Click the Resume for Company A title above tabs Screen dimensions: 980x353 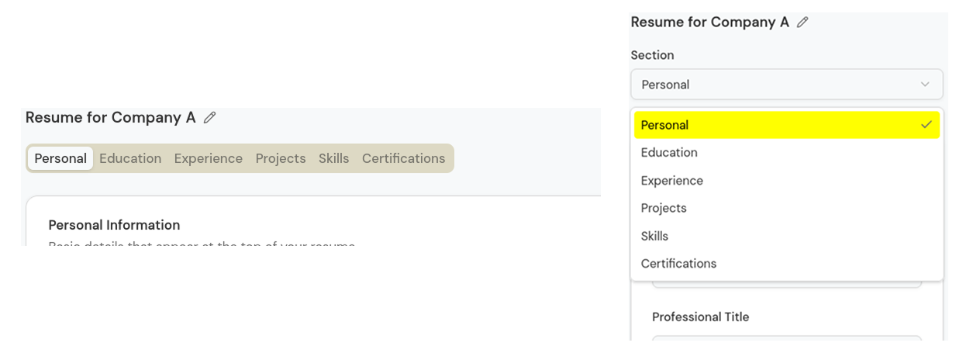coord(110,118)
